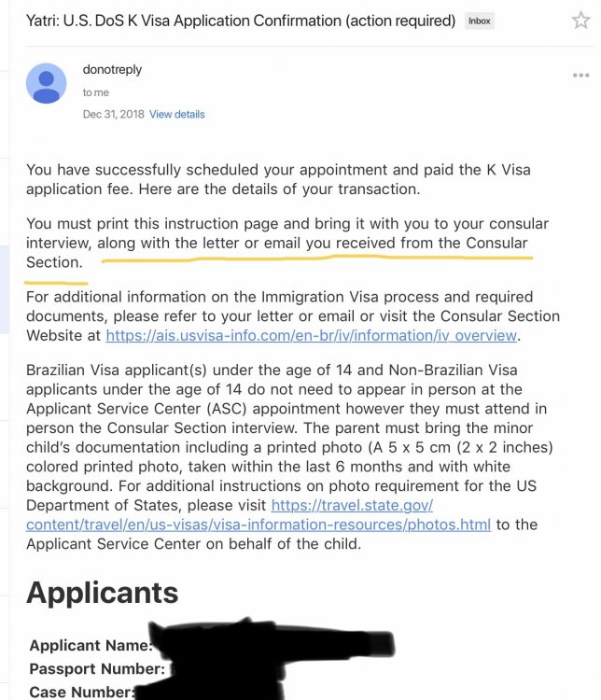Click the donotreply sender name

tap(112, 70)
